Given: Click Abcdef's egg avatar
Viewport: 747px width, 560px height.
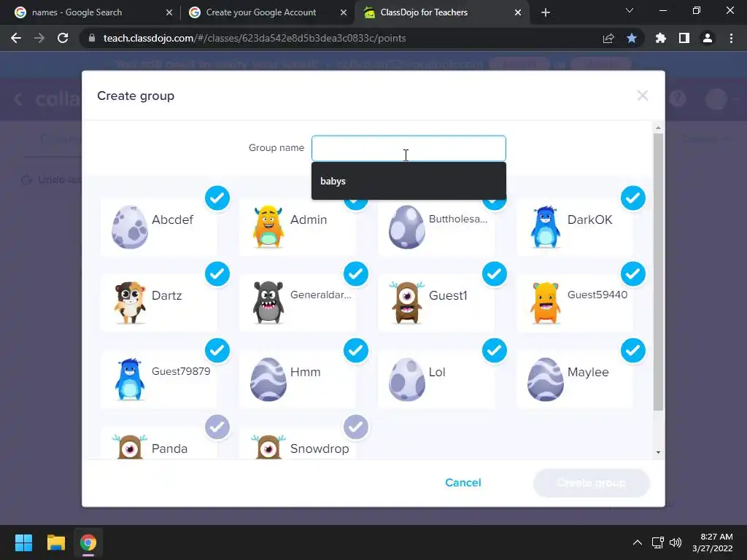Looking at the screenshot, I should tap(130, 227).
